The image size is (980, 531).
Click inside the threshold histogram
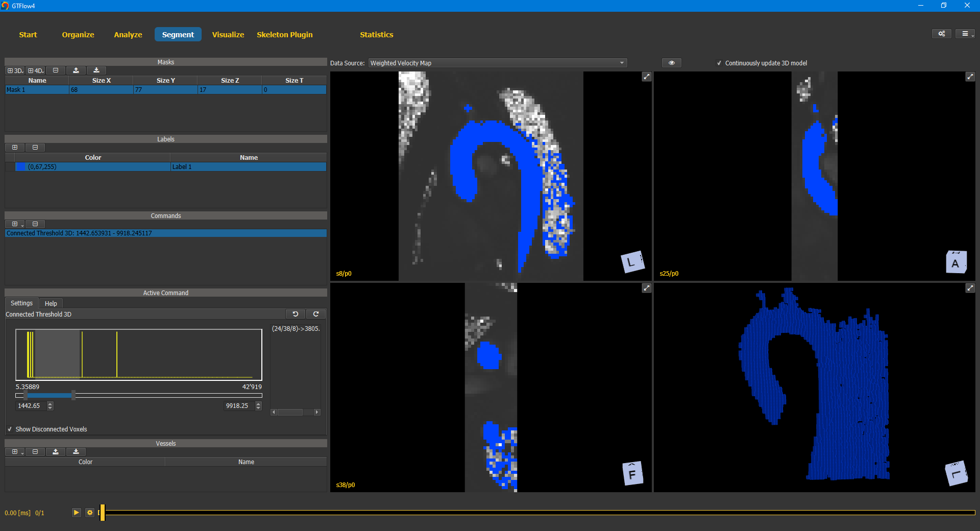click(139, 355)
